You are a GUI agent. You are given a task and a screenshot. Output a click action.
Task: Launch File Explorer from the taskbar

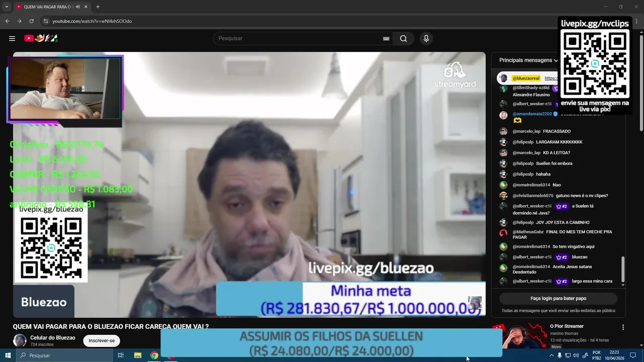pyautogui.click(x=137, y=355)
